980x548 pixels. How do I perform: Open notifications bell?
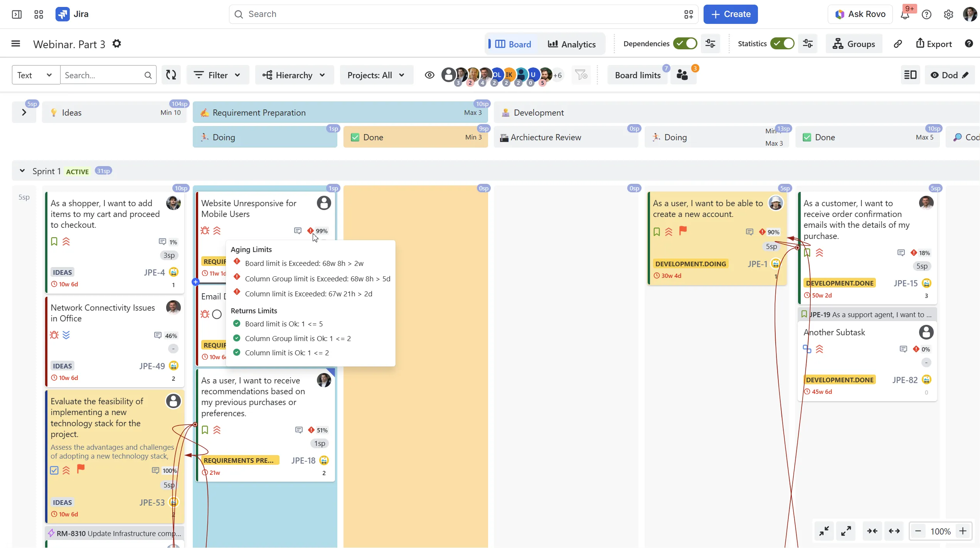[905, 14]
